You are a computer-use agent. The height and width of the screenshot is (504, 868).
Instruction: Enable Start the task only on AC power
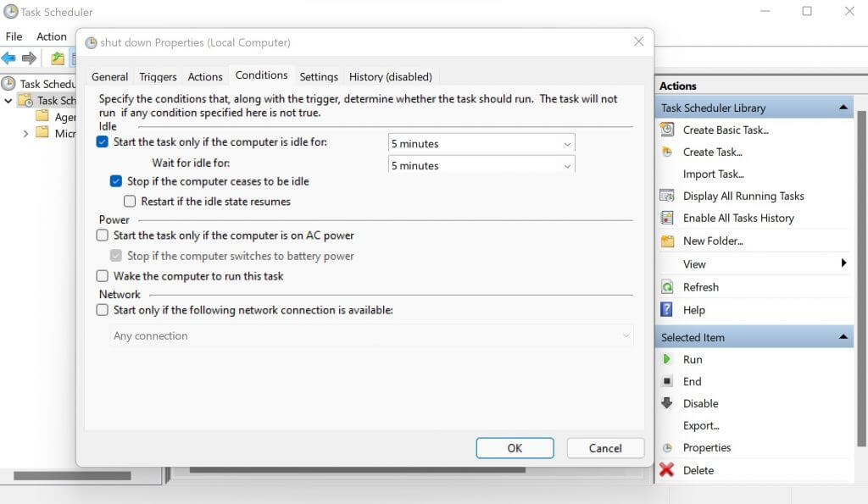pyautogui.click(x=103, y=235)
